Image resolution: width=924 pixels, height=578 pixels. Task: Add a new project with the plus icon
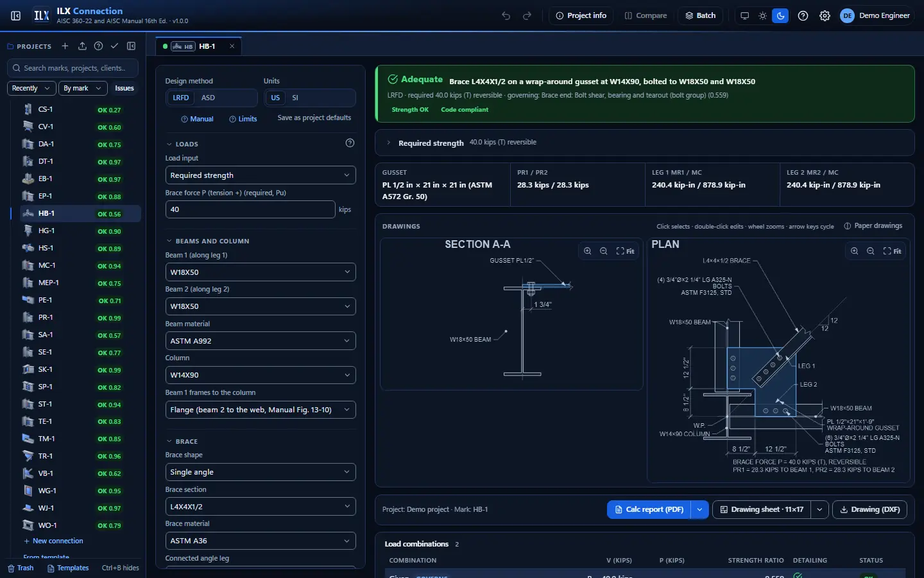pyautogui.click(x=65, y=46)
